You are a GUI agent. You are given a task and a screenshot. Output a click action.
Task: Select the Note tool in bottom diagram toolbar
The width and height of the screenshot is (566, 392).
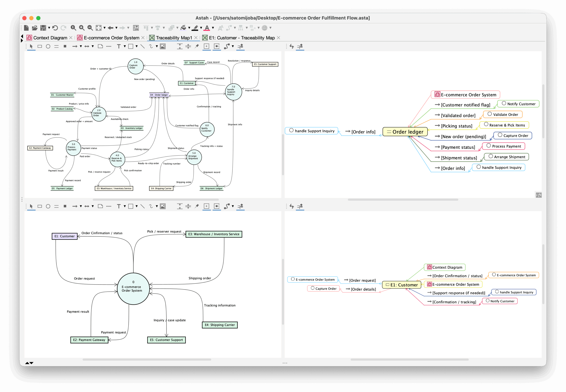coord(100,206)
